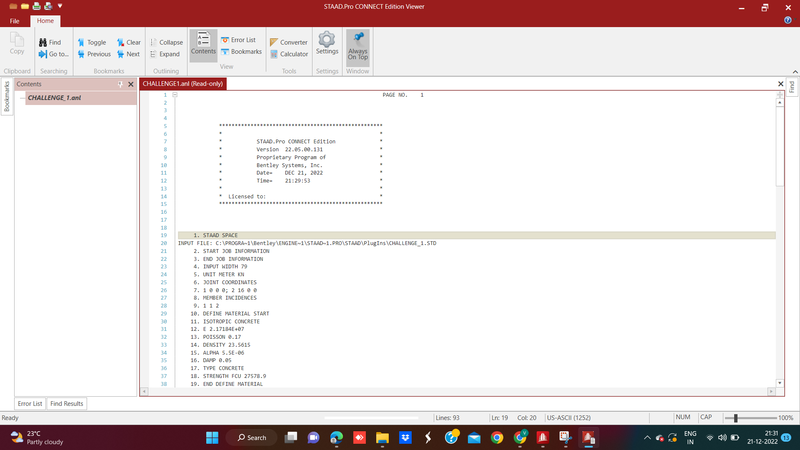800x450 pixels.
Task: Pin the Contents panel
Action: 120,84
